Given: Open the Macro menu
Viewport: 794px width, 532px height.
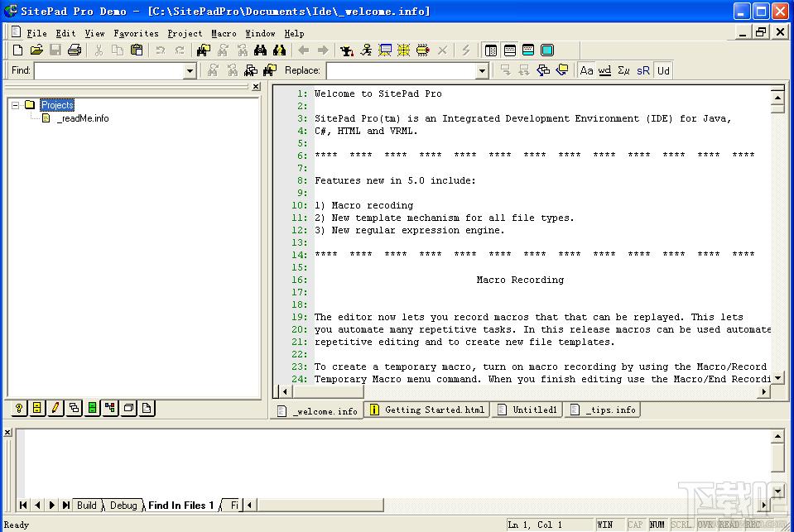Looking at the screenshot, I should (224, 33).
